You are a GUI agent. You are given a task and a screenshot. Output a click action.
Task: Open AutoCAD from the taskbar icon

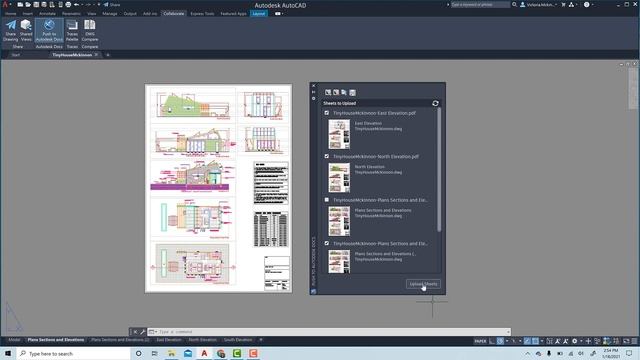[x=204, y=353]
